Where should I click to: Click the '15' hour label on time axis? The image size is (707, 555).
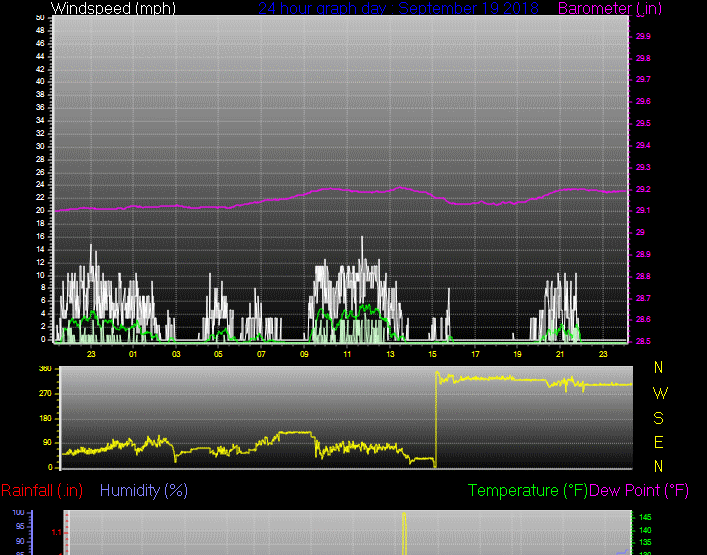pyautogui.click(x=432, y=354)
